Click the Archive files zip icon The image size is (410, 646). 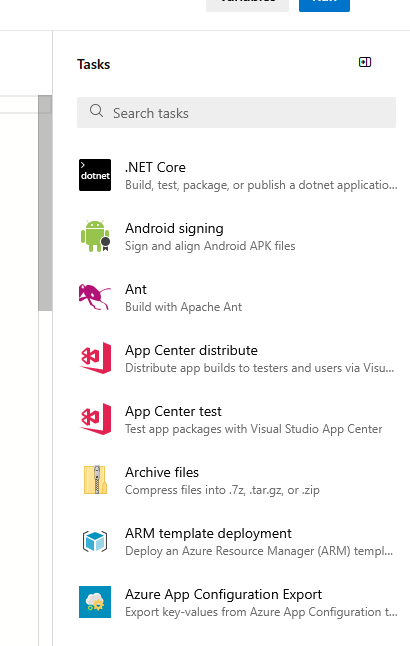click(x=95, y=480)
